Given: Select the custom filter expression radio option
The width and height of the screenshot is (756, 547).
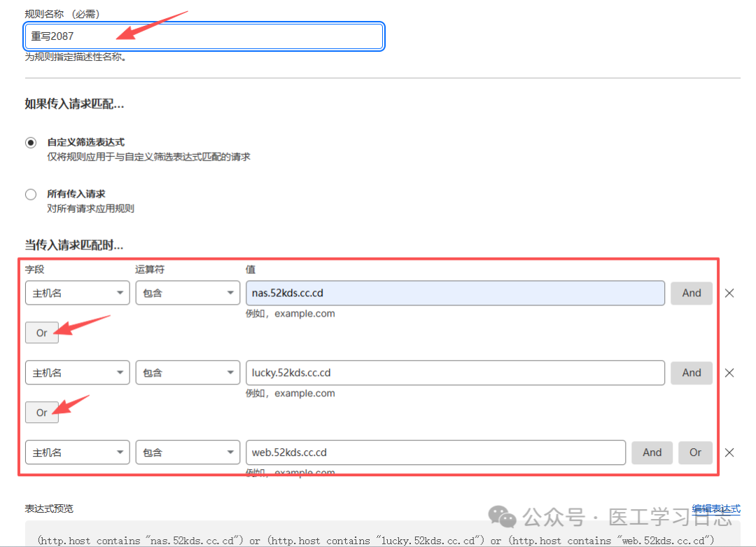Looking at the screenshot, I should pyautogui.click(x=31, y=142).
